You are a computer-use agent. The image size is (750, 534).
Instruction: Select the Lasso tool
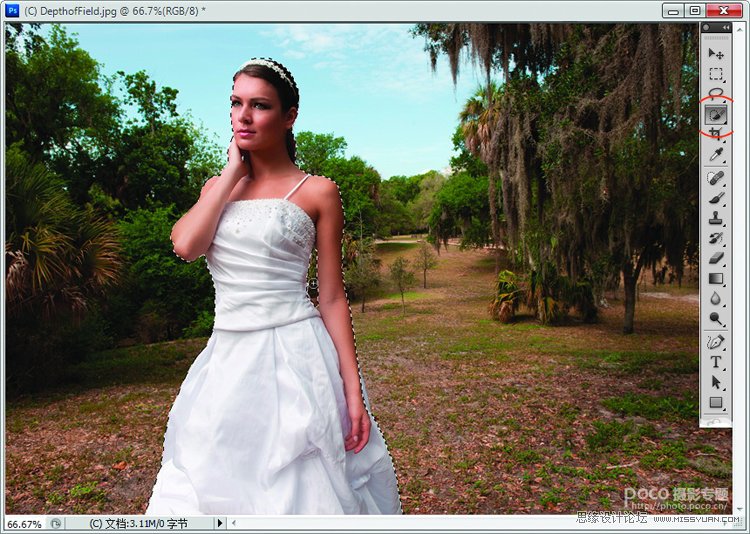tap(716, 94)
